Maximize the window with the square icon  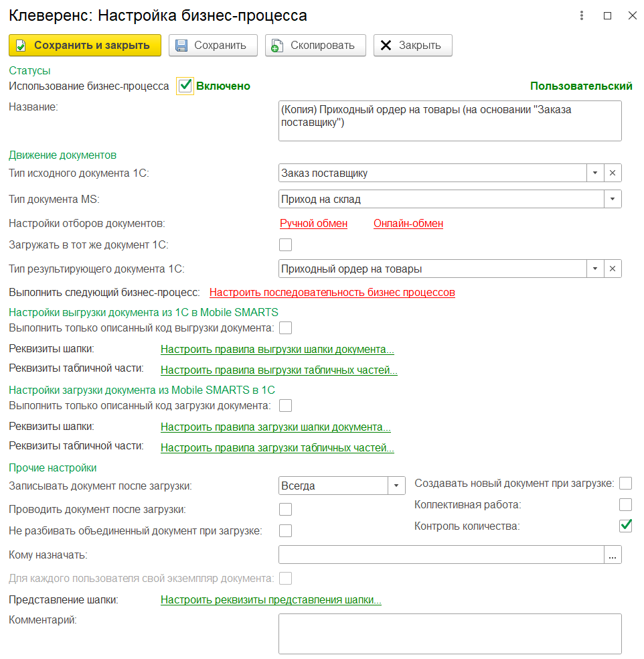607,15
